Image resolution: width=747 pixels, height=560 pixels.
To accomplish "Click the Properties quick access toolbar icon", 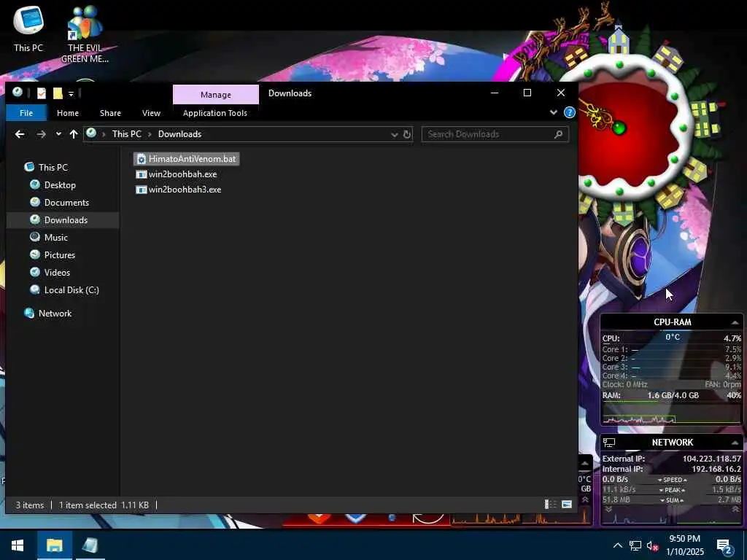I will click(x=42, y=93).
